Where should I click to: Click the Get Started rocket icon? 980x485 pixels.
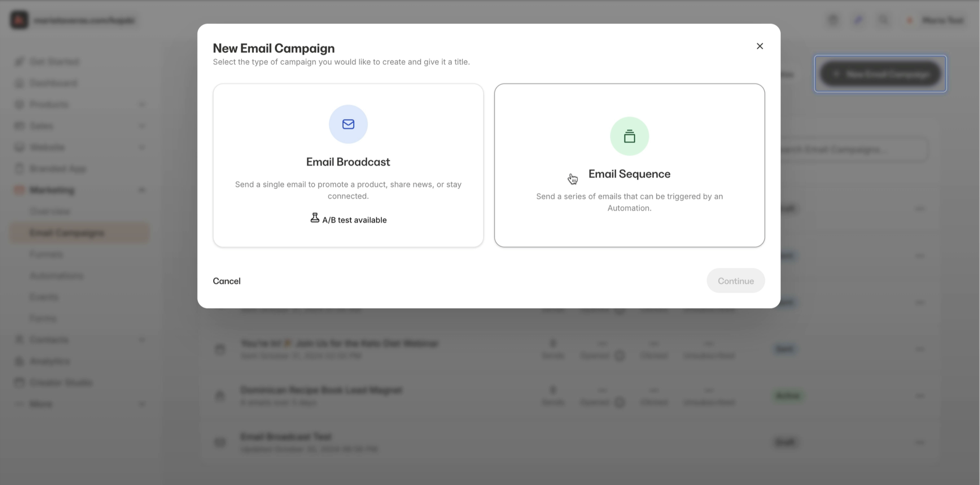pyautogui.click(x=19, y=62)
